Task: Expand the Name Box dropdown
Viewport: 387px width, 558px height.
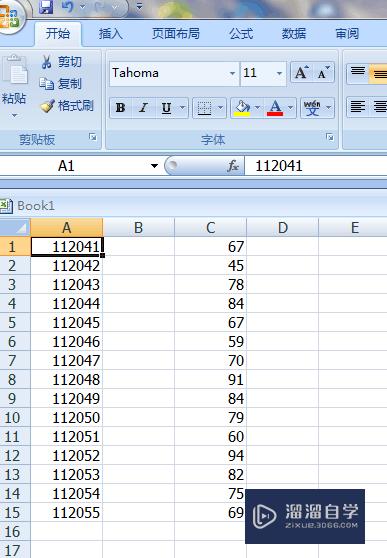Action: [x=154, y=166]
